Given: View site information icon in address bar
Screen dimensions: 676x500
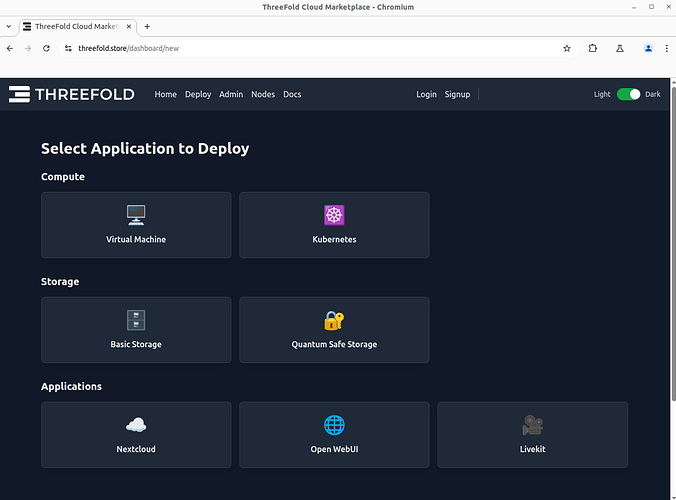Looking at the screenshot, I should [x=68, y=48].
